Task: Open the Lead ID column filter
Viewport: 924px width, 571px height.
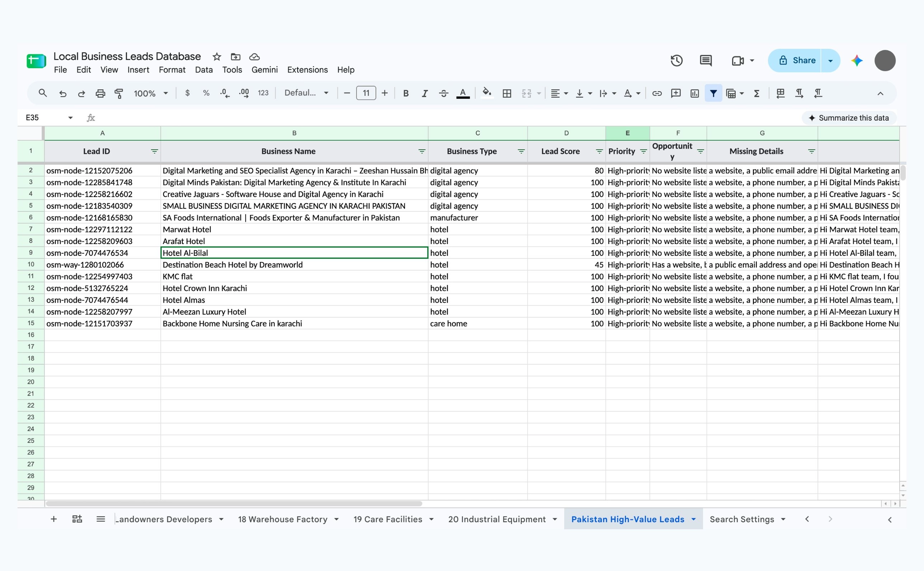Action: [154, 151]
